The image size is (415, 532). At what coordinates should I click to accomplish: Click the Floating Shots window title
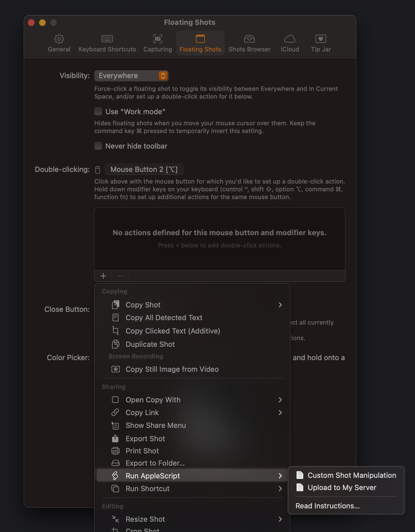(x=190, y=22)
